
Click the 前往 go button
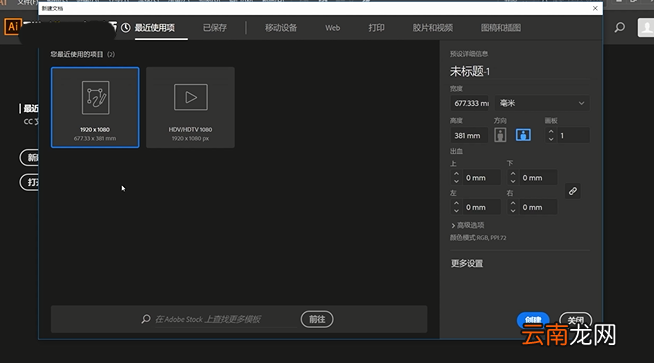coord(317,319)
